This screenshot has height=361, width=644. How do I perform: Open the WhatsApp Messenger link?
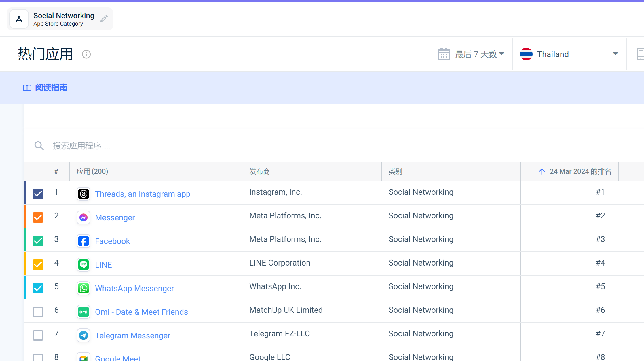click(x=134, y=288)
